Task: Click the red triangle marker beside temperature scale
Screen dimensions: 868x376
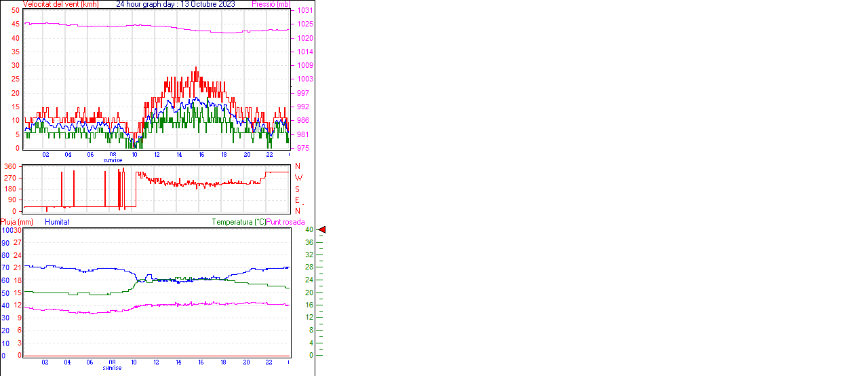Action: (x=322, y=230)
